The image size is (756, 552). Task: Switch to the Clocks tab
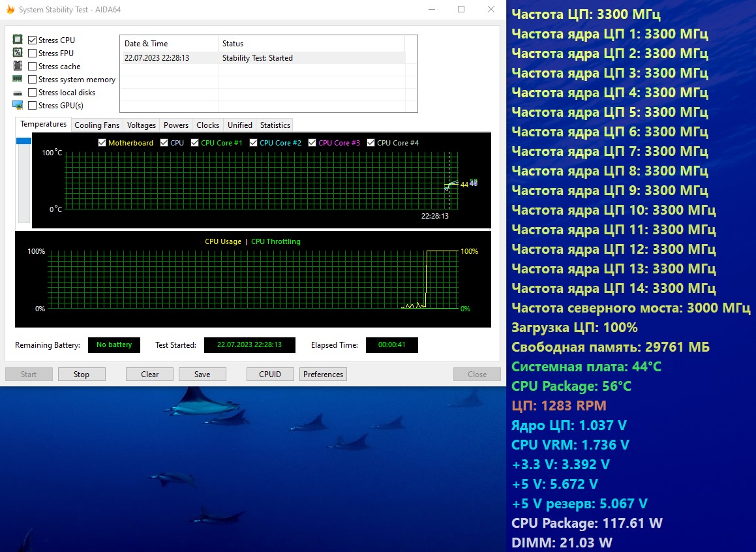208,125
